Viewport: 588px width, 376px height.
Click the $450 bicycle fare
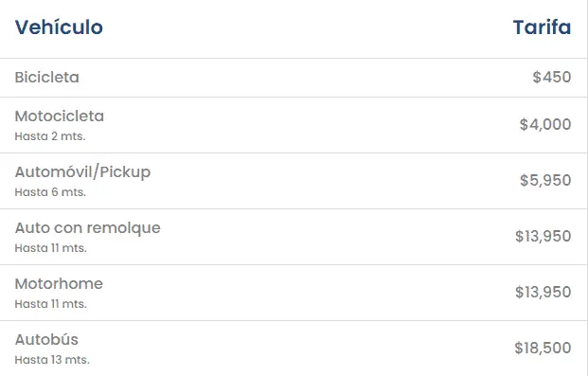point(552,78)
